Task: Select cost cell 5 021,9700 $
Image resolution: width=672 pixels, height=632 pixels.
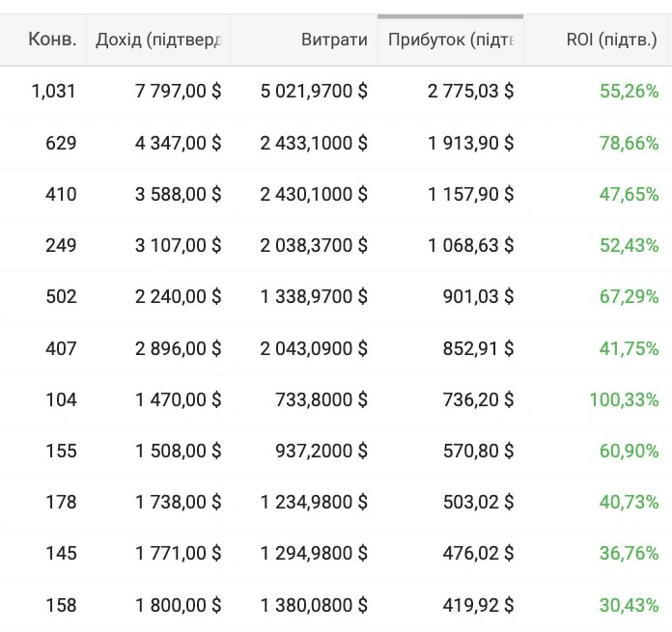Action: [314, 92]
